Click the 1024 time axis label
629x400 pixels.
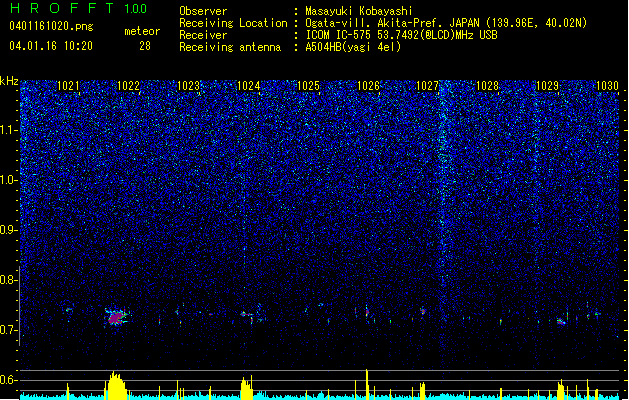point(249,86)
